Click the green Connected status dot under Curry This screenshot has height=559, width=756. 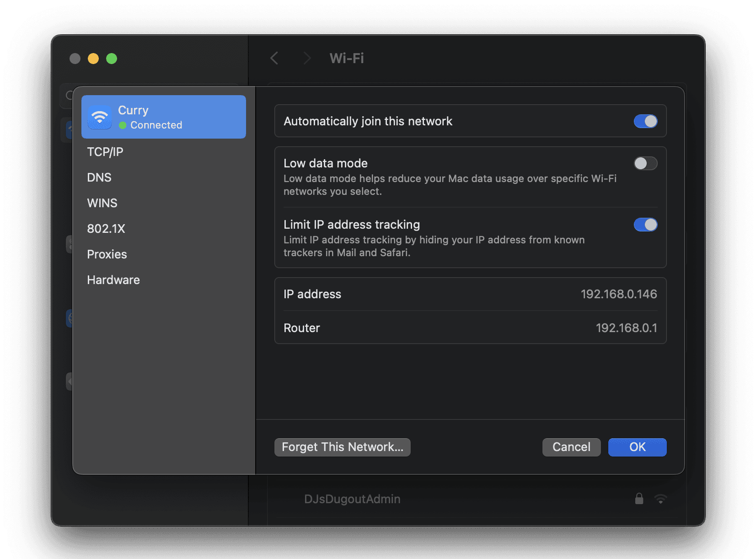[x=122, y=125]
